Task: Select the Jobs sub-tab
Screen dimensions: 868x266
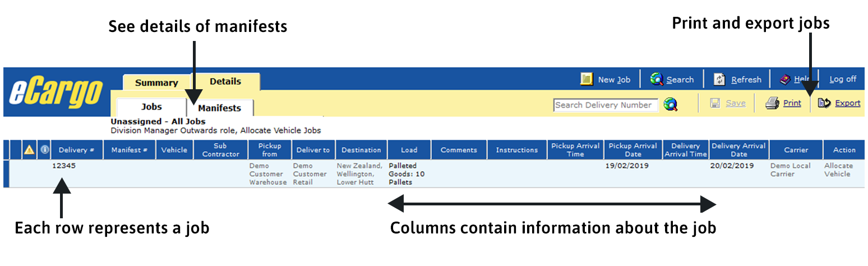Action: pyautogui.click(x=151, y=107)
